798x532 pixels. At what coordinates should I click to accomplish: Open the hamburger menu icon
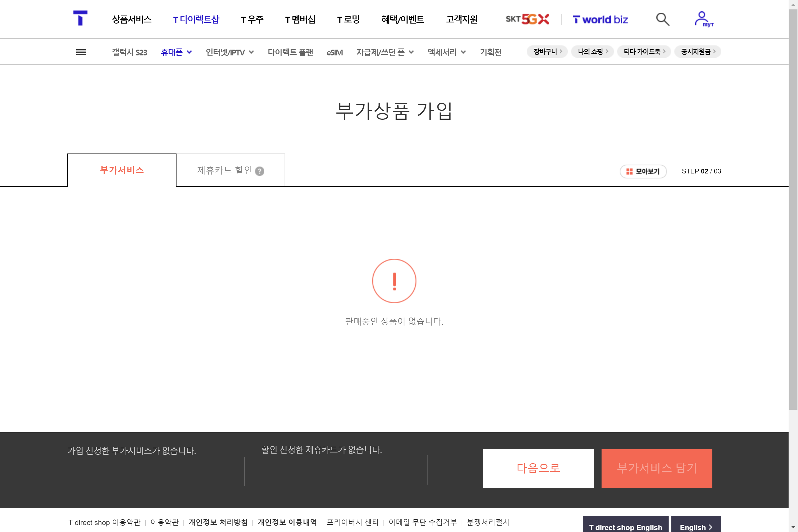point(81,52)
